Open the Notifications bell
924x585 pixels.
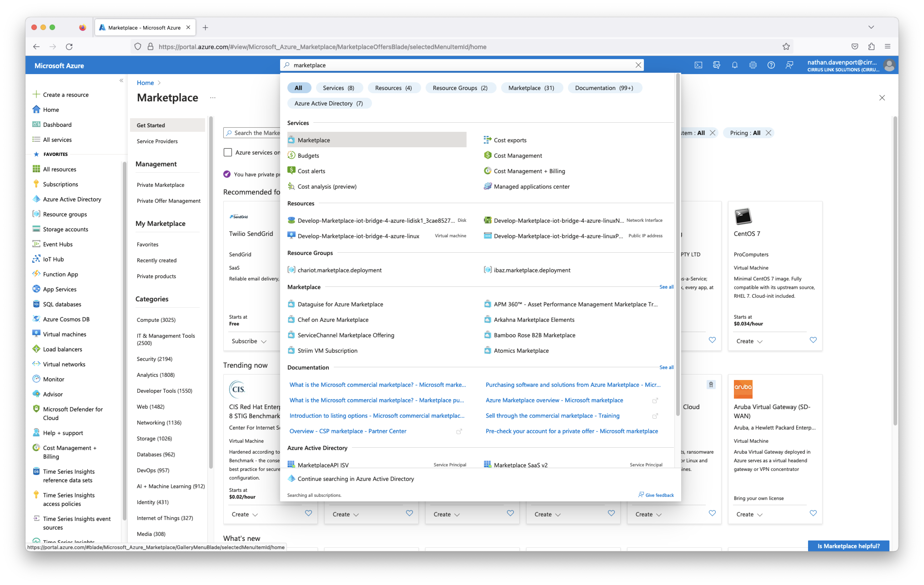point(734,65)
